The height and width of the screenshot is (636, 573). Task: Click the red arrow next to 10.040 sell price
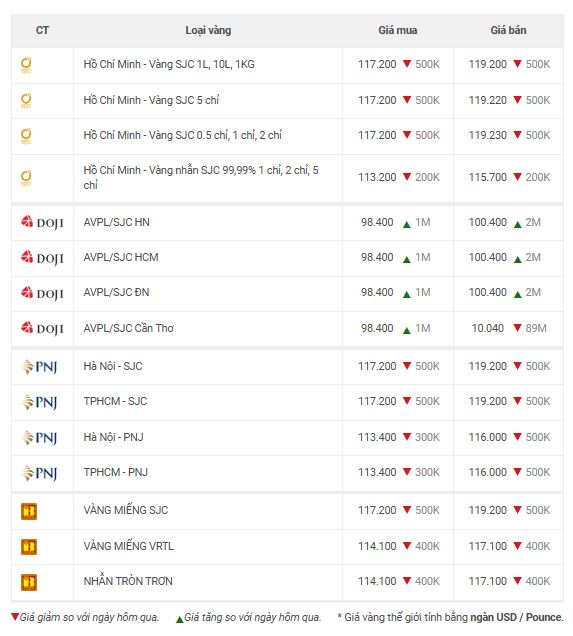click(517, 327)
